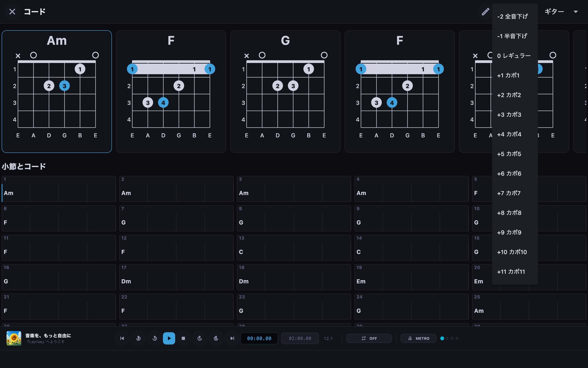
Task: Forward 5 seconds
Action: (x=216, y=338)
